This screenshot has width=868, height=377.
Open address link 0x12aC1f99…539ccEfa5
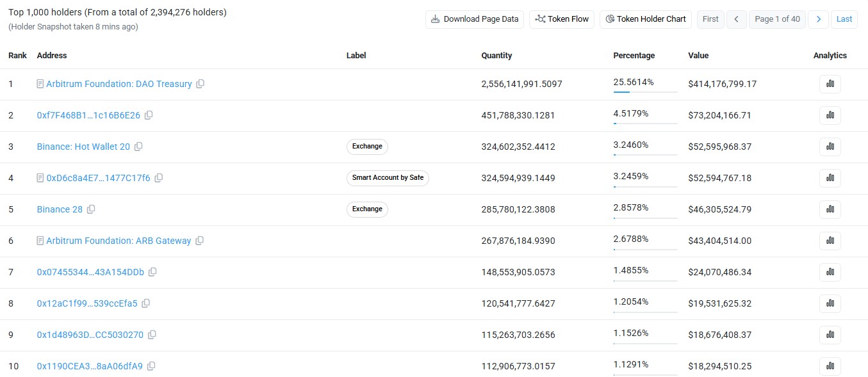tap(87, 303)
